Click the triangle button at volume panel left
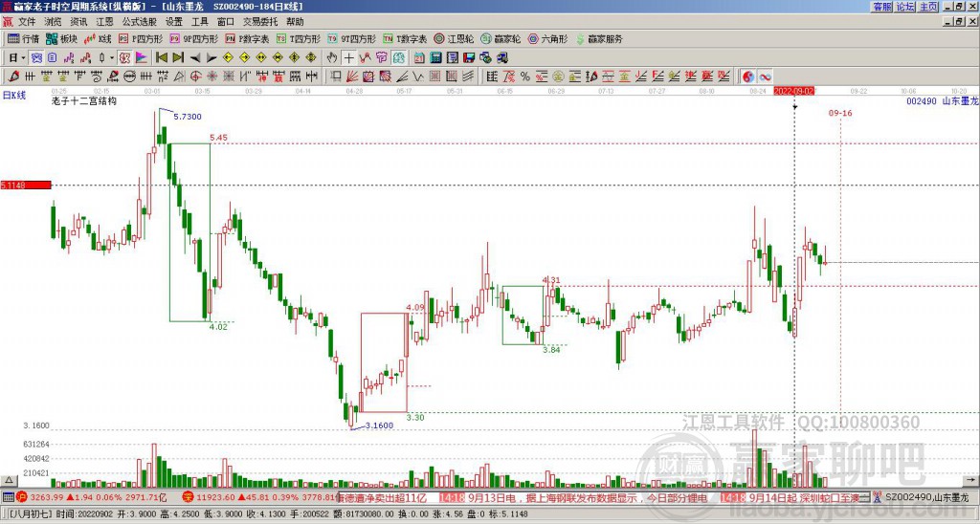980x524 pixels. click(x=8, y=480)
